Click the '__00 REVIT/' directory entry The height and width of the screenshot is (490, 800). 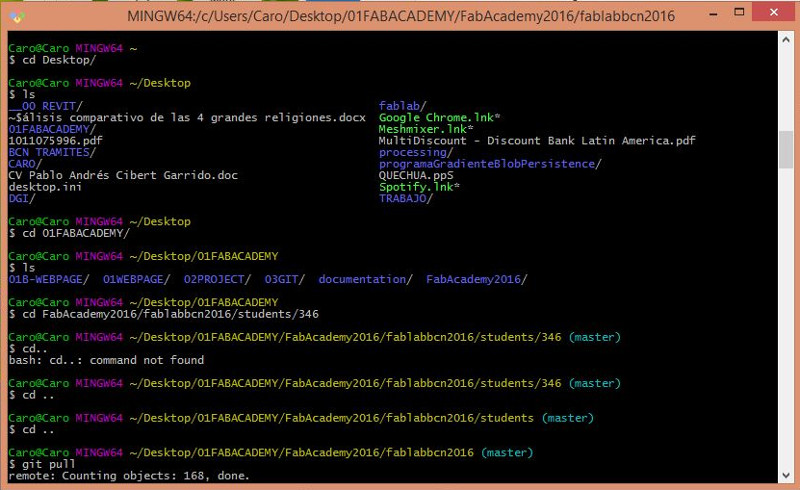45,106
